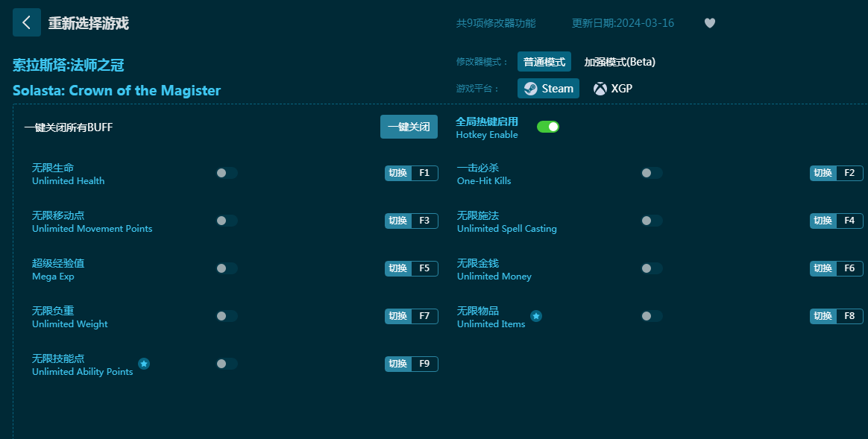The image size is (868, 439).
Task: Click the 一键关闭所有BUFF label
Action: coord(69,127)
